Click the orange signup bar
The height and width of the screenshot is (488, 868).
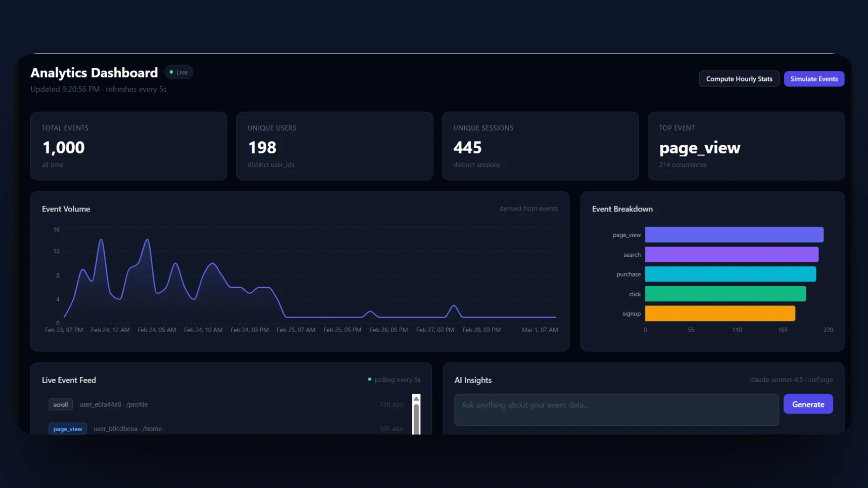[720, 313]
